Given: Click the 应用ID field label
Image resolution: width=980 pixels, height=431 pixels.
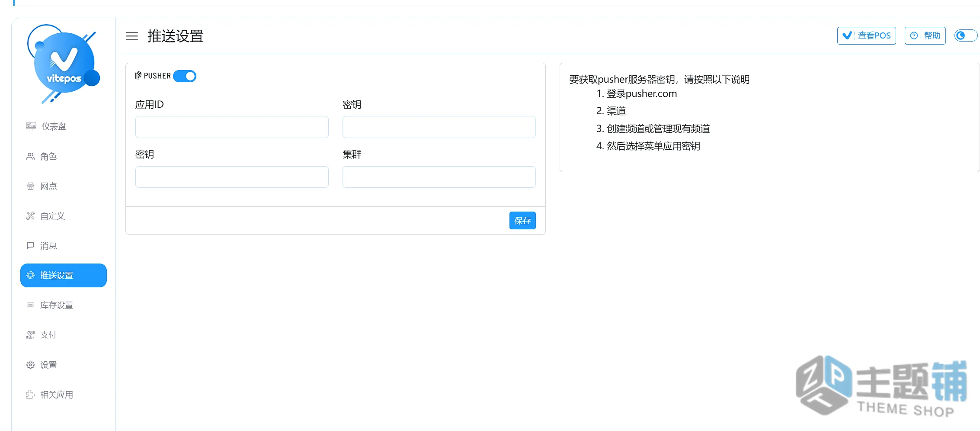Looking at the screenshot, I should coord(150,105).
